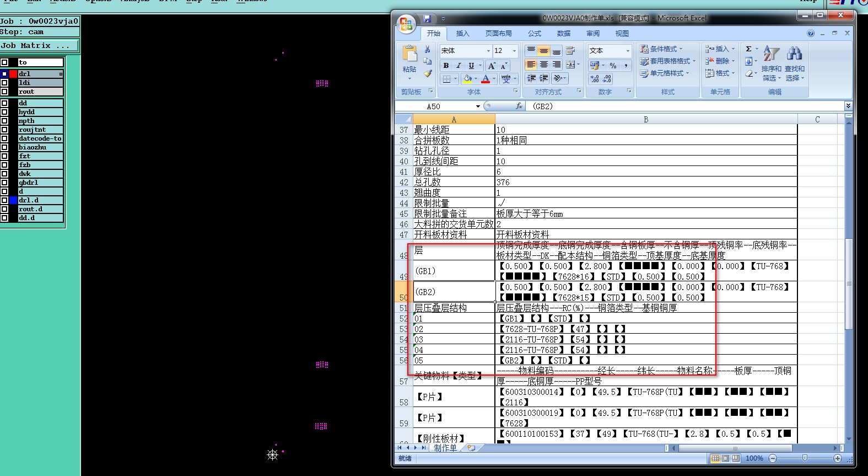Image resolution: width=868 pixels, height=476 pixels.
Task: Save workbook from quick access toolbar
Action: (427, 19)
